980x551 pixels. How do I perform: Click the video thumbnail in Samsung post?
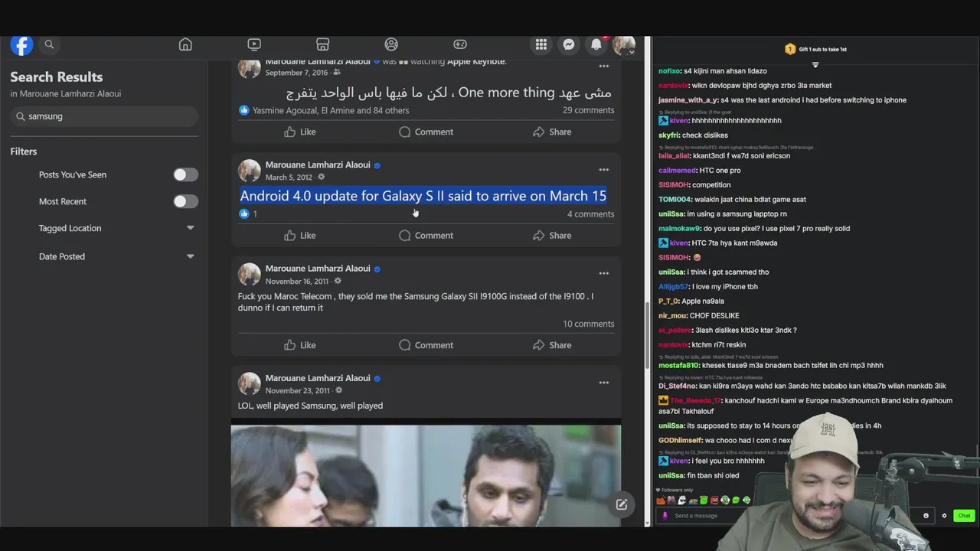pyautogui.click(x=426, y=475)
